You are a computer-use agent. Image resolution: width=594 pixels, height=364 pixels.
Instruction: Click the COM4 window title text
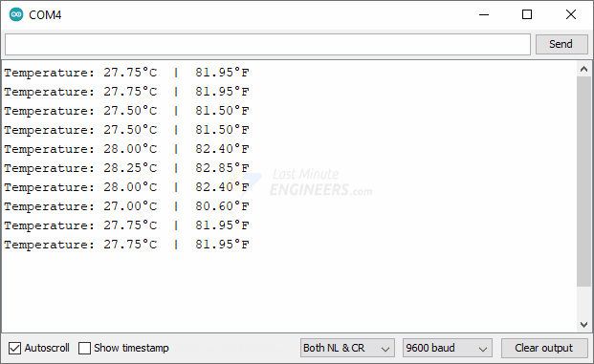pyautogui.click(x=45, y=15)
